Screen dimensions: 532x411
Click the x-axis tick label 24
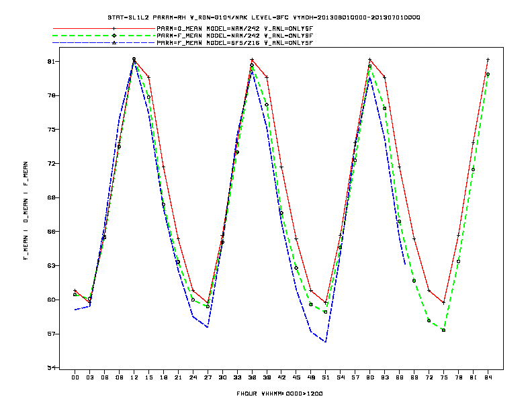pyautogui.click(x=193, y=377)
